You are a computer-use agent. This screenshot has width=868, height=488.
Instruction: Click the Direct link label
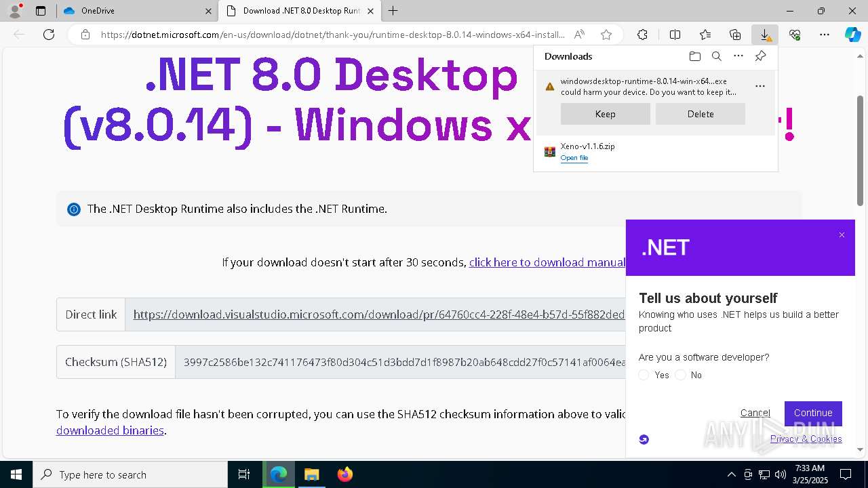pyautogui.click(x=91, y=314)
